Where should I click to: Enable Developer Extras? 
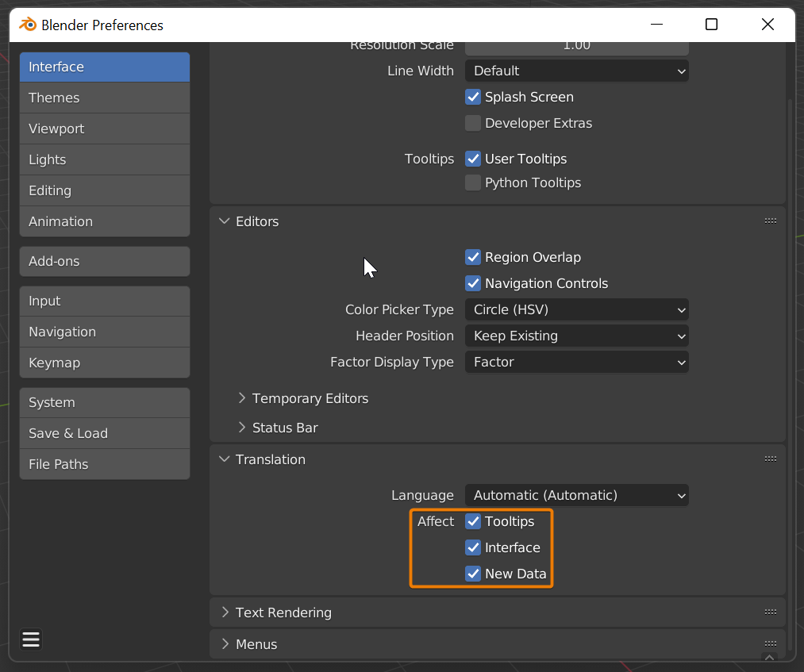(x=473, y=123)
